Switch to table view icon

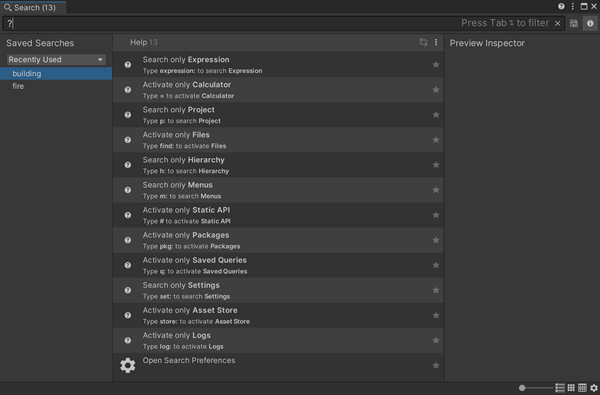click(x=582, y=388)
